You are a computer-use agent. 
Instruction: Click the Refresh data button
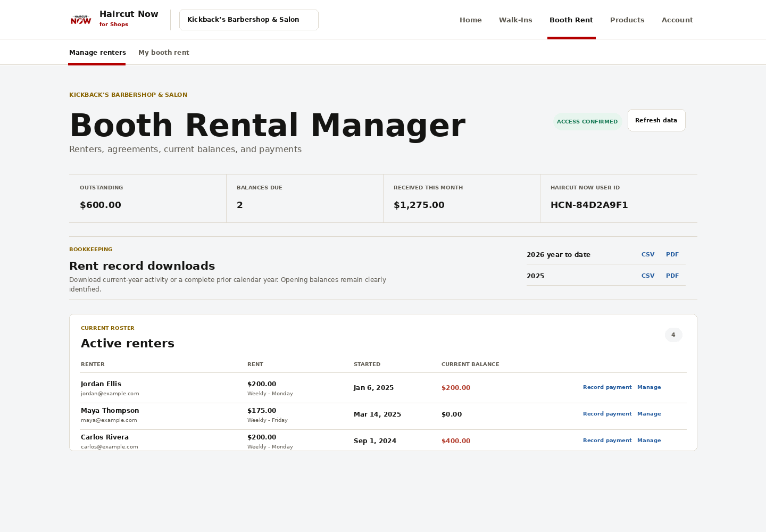click(x=656, y=120)
